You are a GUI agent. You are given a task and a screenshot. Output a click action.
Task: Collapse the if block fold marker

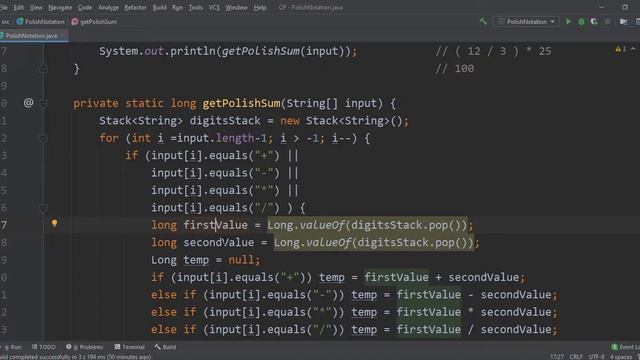[x=43, y=208]
